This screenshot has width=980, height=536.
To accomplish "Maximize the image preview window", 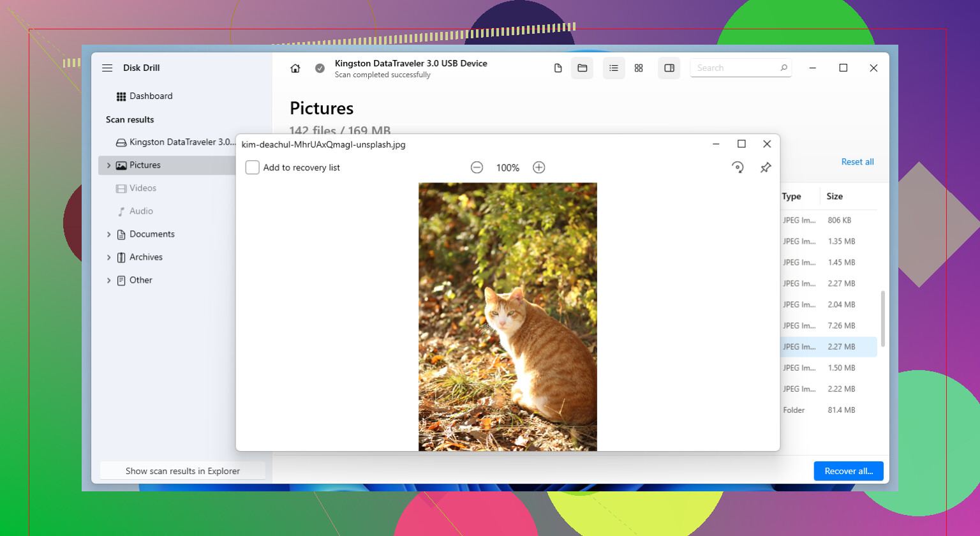I will 741,144.
